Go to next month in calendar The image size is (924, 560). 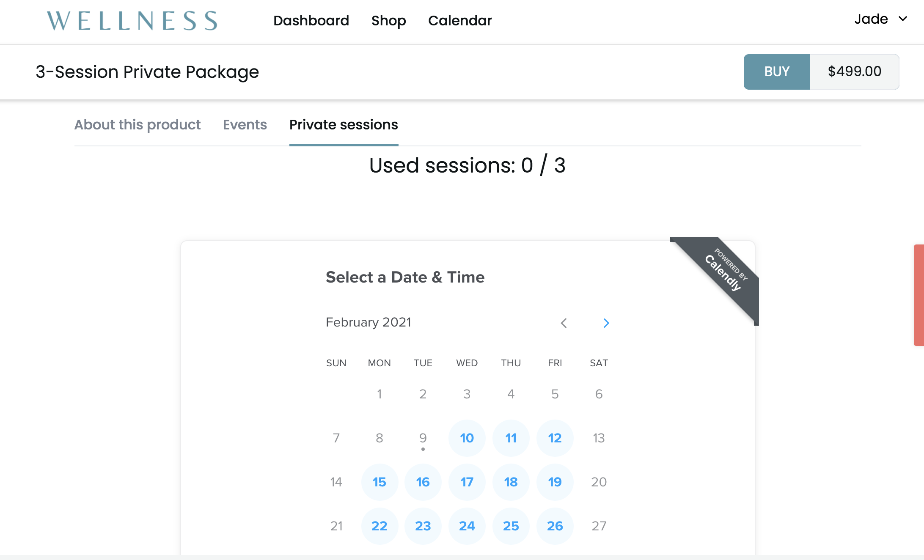pos(606,323)
